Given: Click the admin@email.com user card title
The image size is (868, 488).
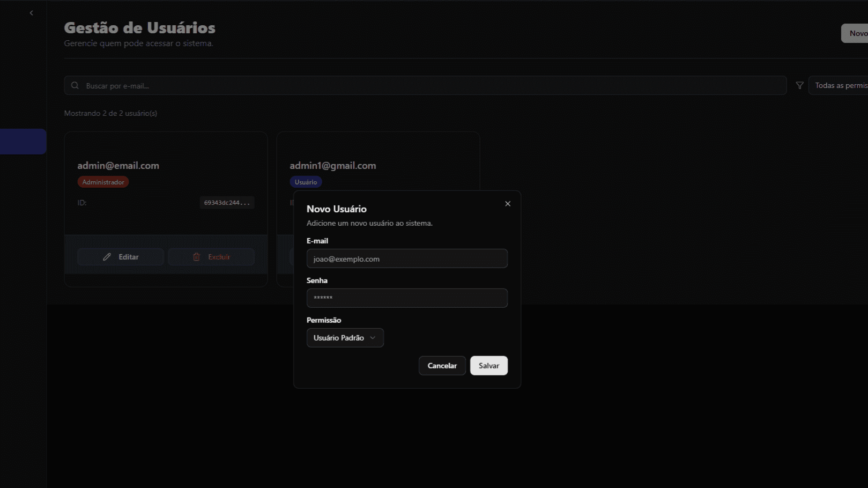Looking at the screenshot, I should tap(118, 166).
